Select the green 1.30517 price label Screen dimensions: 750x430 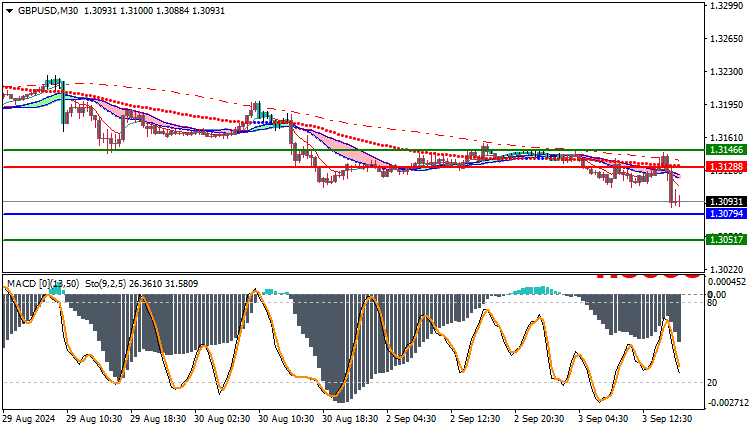coord(726,240)
